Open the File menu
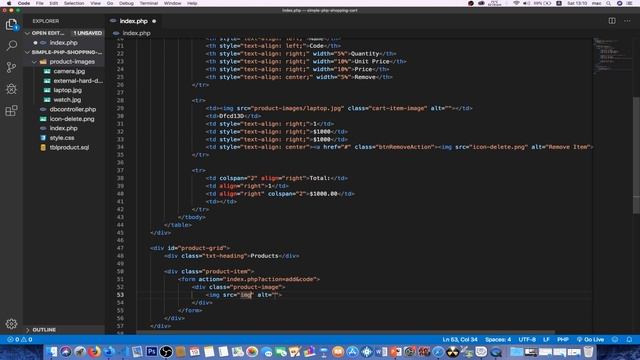This screenshot has width=640, height=360. tap(39, 3)
